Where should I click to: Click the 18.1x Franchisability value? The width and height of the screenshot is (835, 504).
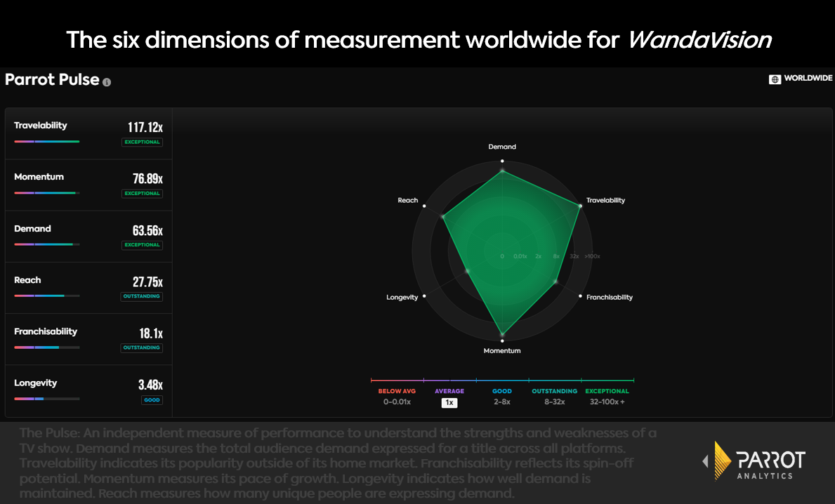(151, 333)
